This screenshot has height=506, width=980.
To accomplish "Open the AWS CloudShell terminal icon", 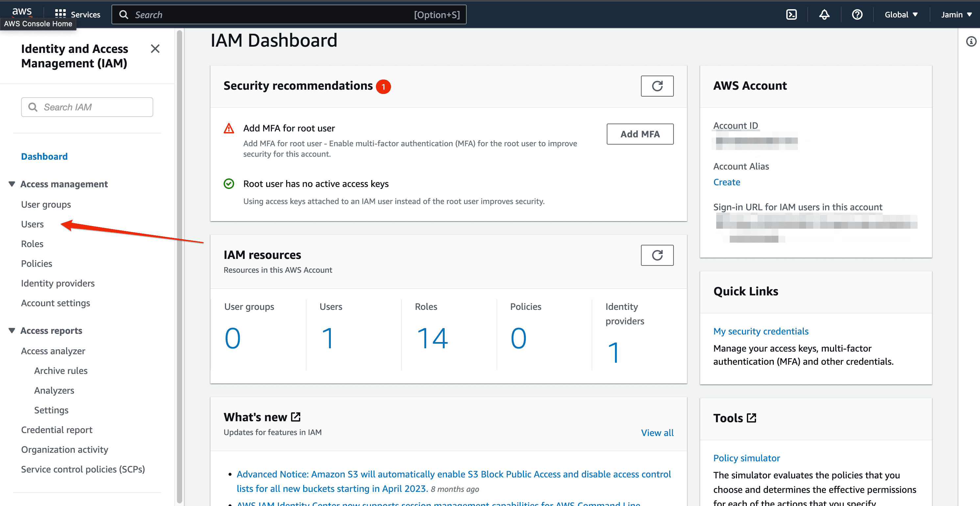I will [x=792, y=14].
